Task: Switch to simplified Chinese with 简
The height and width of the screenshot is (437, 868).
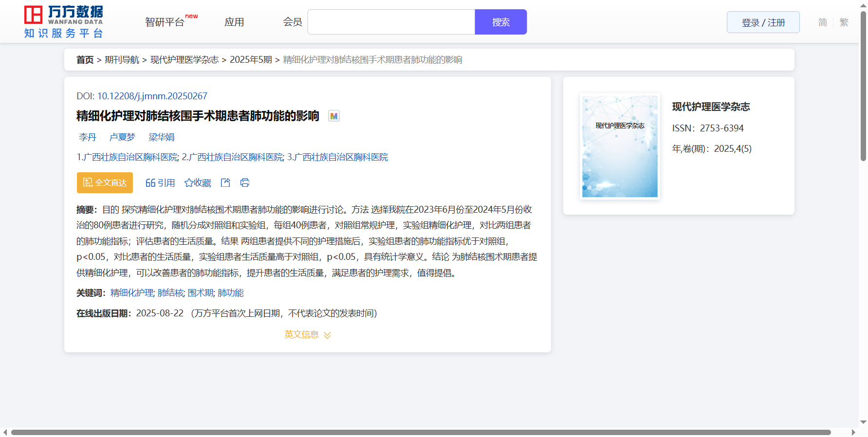Action: (822, 22)
